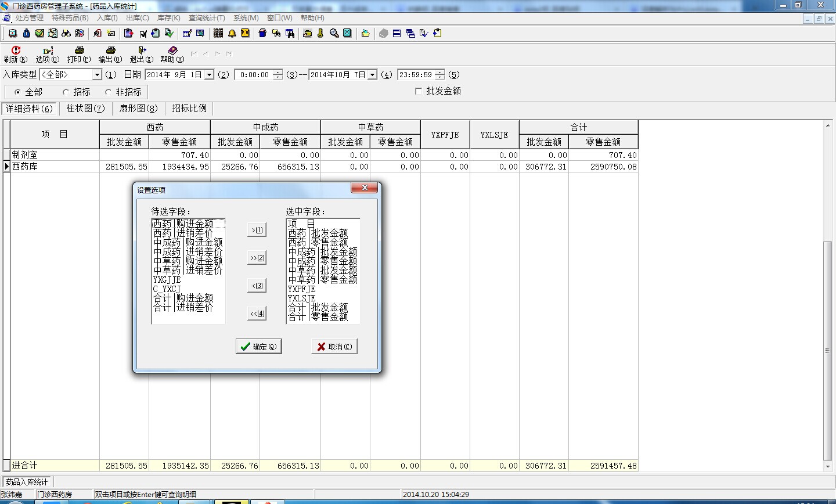Click the green checkmark envelope icon
Image resolution: width=836 pixels, height=504 pixels.
pyautogui.click(x=39, y=33)
